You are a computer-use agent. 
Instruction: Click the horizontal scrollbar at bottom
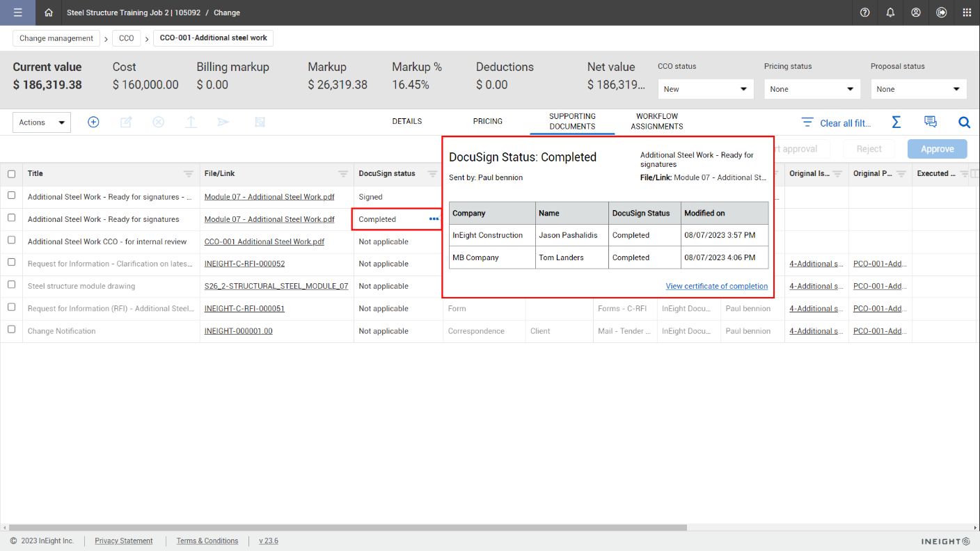pos(348,527)
